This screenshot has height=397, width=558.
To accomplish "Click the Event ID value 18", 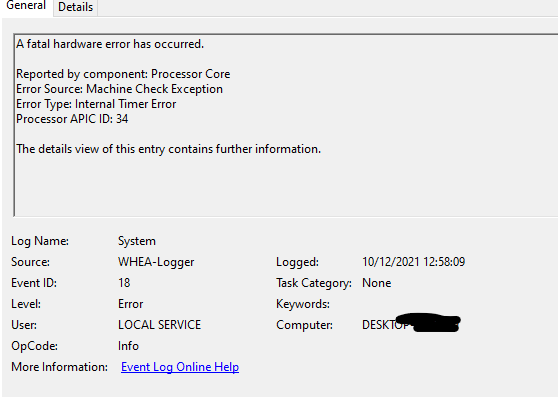I will coord(124,283).
